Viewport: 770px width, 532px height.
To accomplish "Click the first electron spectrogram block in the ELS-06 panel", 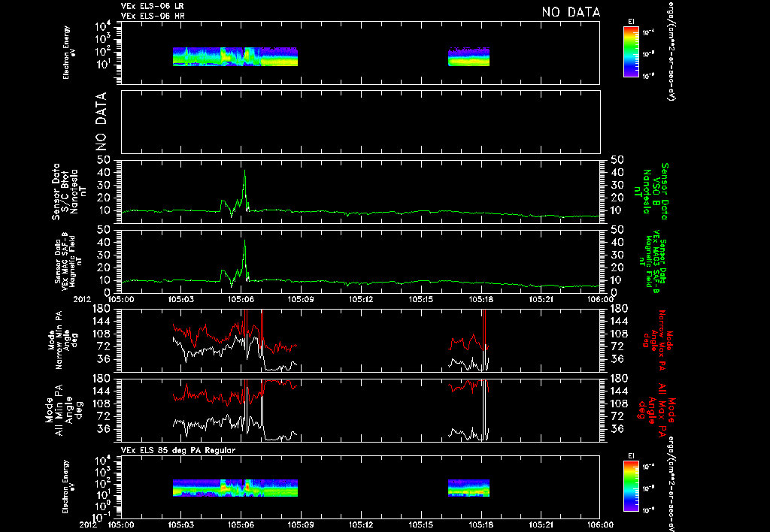I will point(235,56).
